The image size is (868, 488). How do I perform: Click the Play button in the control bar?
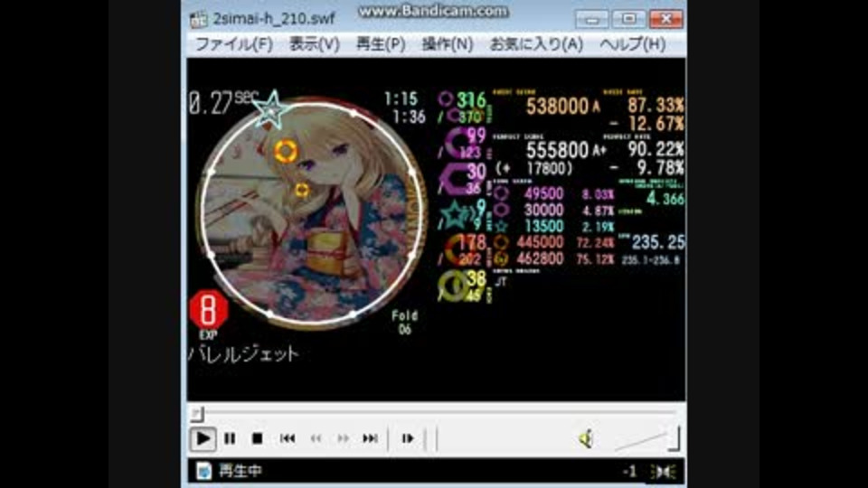203,439
